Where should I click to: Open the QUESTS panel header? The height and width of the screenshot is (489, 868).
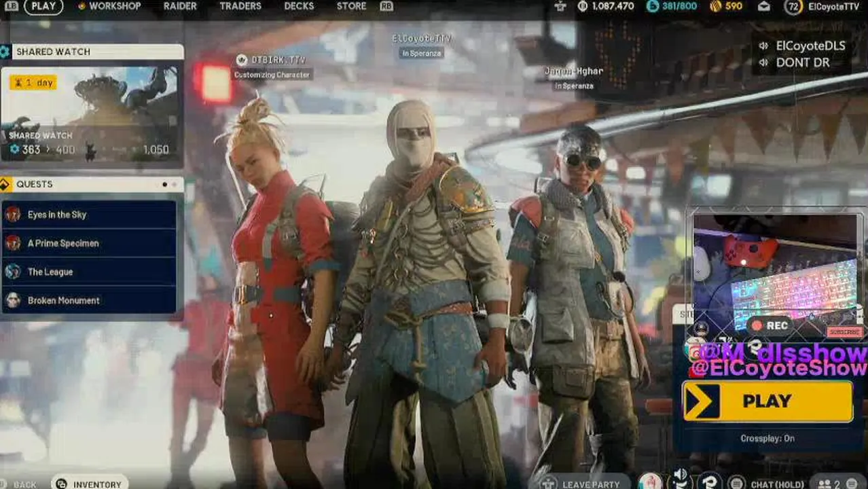[92, 184]
